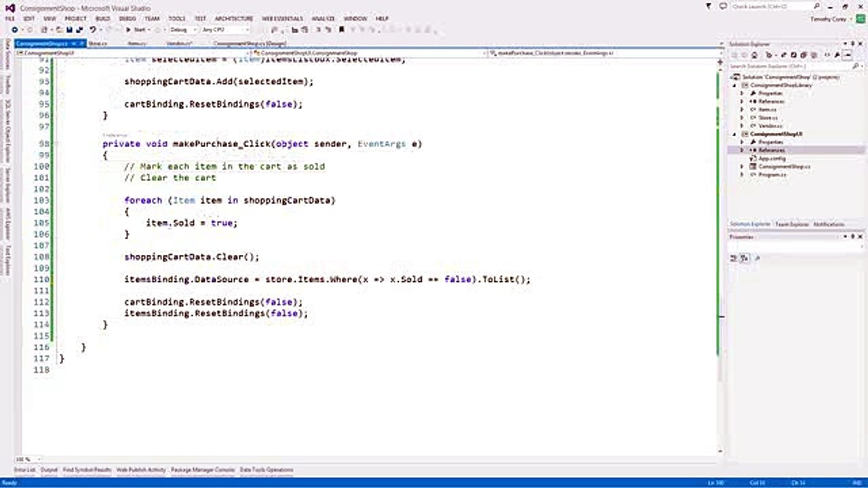Switch to ConsignmentShop.cs [Design] tab

(x=250, y=43)
